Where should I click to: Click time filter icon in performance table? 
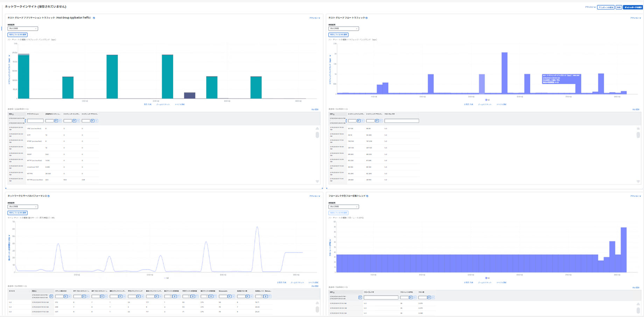[x=51, y=296]
